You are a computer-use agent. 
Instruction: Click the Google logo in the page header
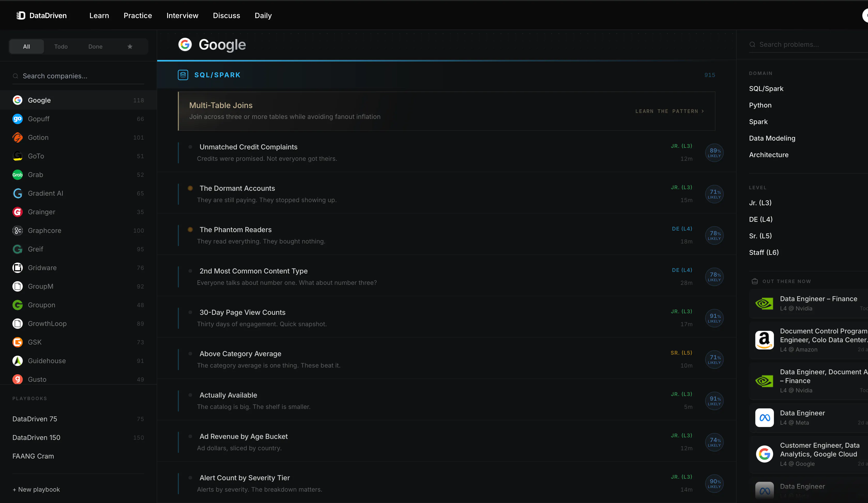point(185,44)
